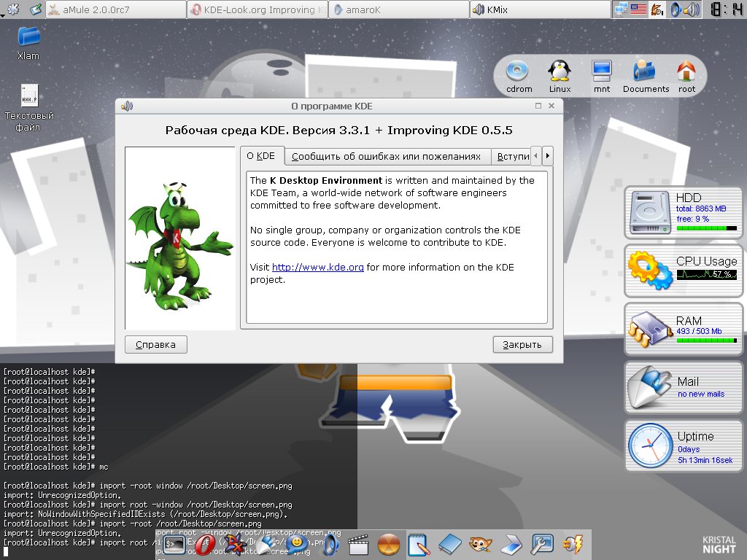Open the KDE gear menu in the panel

pos(13,9)
